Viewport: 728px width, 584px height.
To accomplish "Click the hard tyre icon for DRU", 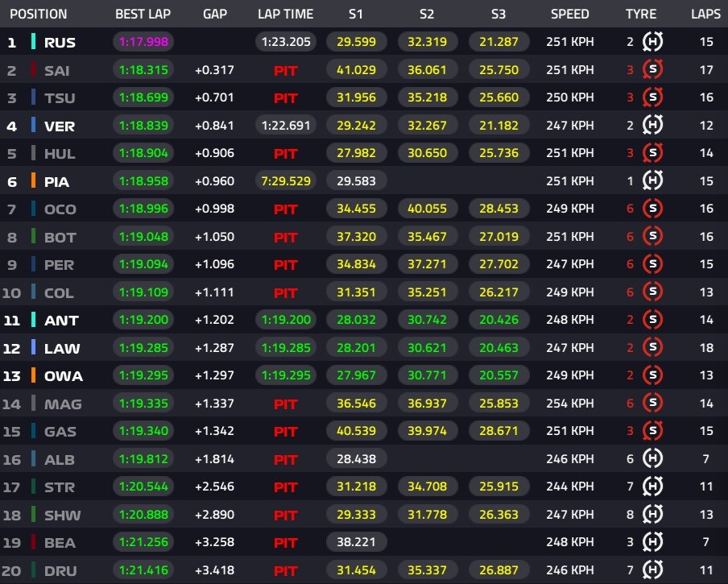I will [652, 570].
